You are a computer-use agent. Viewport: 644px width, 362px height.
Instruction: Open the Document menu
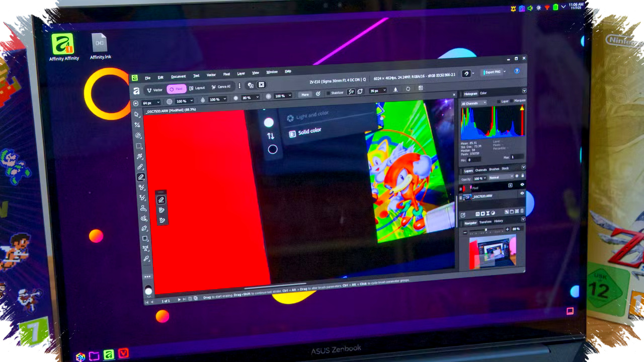(178, 77)
